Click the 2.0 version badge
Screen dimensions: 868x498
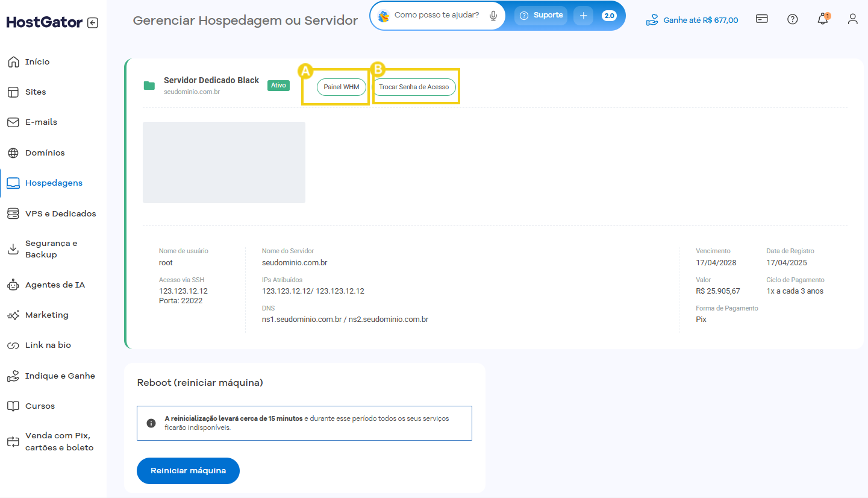pos(609,16)
